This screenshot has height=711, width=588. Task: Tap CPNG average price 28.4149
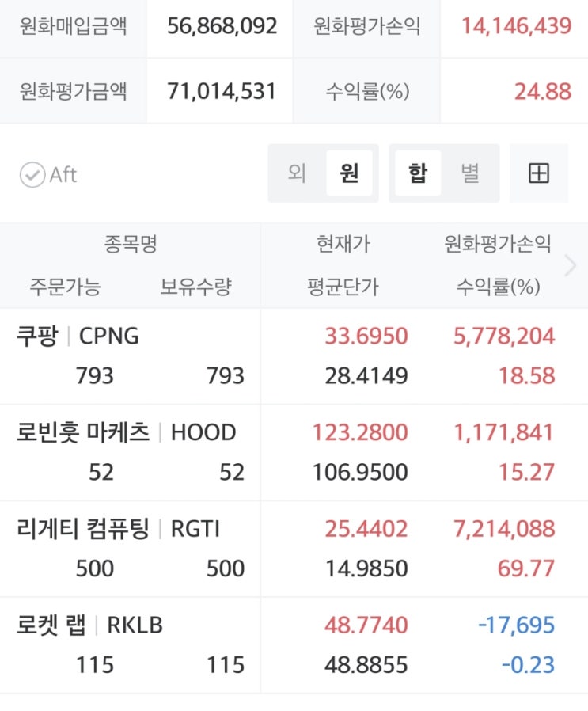pos(366,376)
